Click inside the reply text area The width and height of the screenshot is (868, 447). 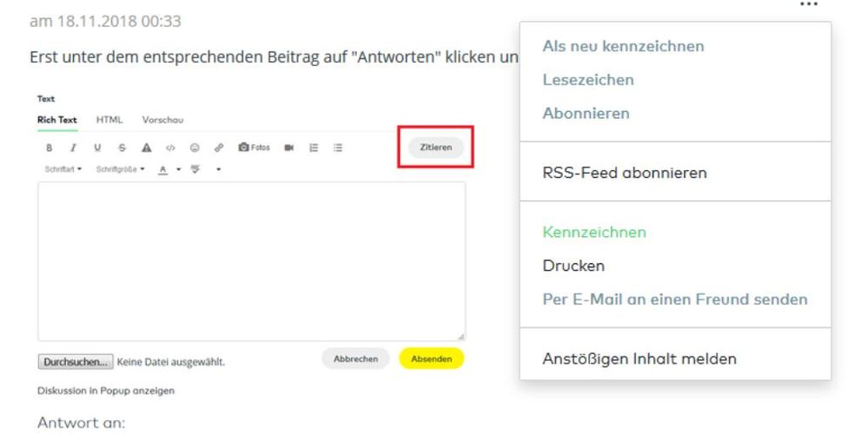tap(251, 261)
